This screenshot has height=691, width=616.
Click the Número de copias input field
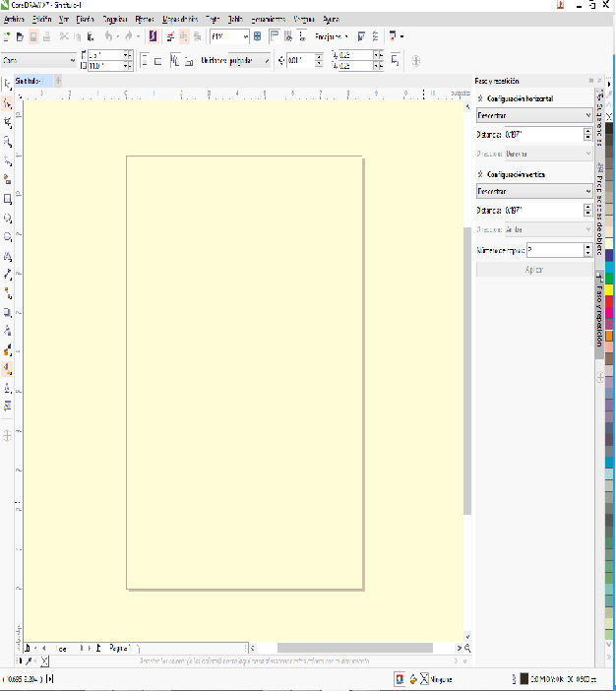pyautogui.click(x=555, y=250)
